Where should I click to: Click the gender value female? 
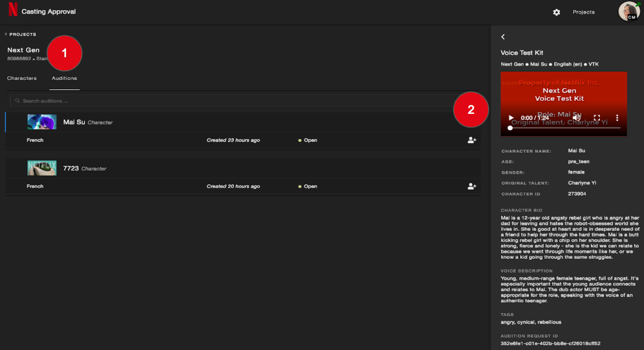click(x=576, y=172)
